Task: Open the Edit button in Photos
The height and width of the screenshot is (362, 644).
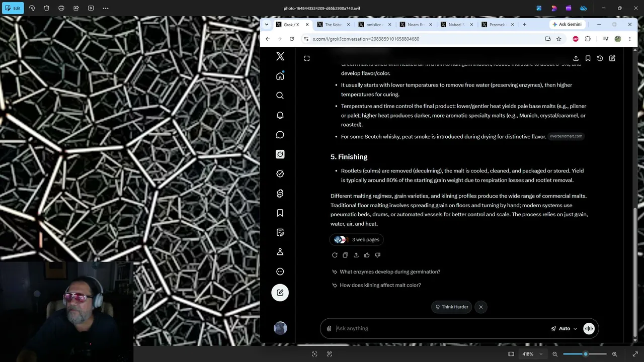Action: pos(13,8)
